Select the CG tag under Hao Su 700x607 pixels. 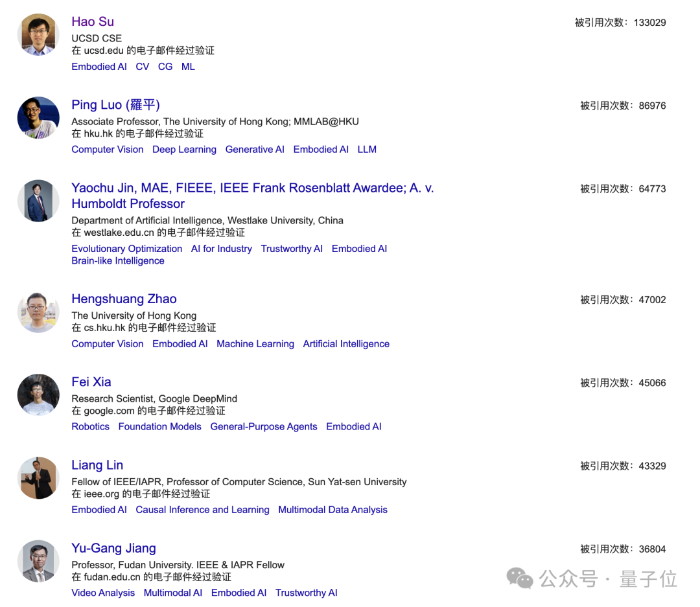click(165, 67)
